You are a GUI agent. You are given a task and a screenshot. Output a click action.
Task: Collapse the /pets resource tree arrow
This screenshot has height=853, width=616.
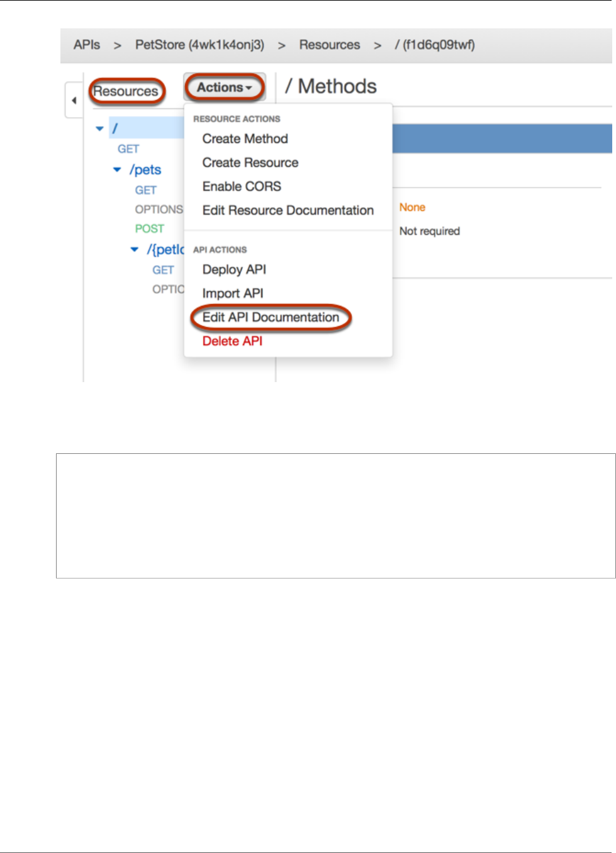pos(117,169)
